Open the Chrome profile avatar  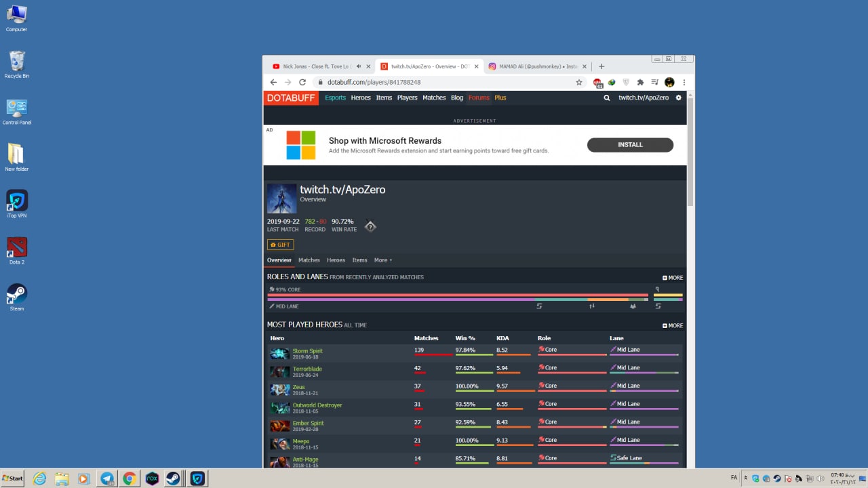(669, 82)
